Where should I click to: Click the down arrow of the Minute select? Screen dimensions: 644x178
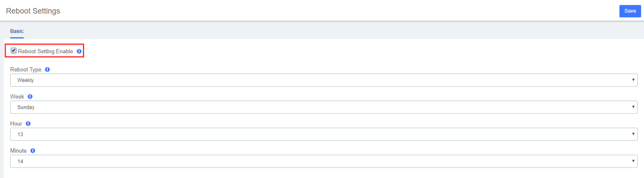click(x=633, y=161)
